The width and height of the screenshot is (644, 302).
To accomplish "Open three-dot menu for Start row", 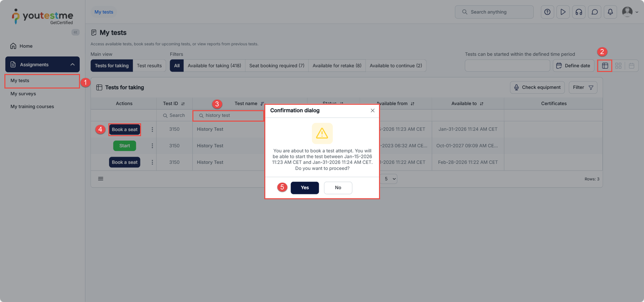I will coord(152,146).
